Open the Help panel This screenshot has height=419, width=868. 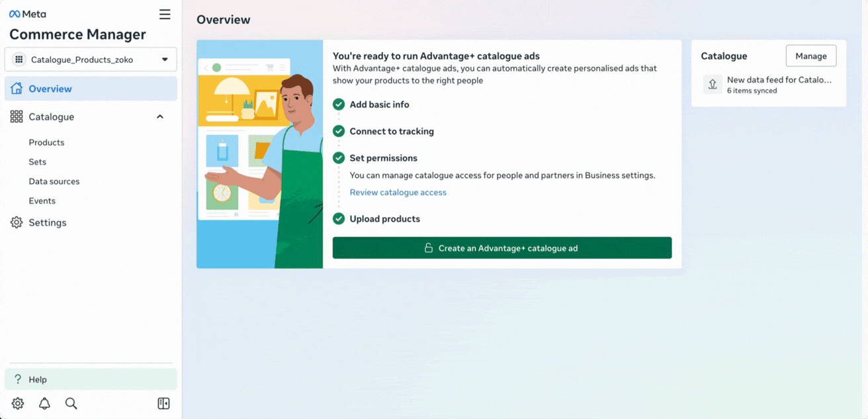click(91, 379)
